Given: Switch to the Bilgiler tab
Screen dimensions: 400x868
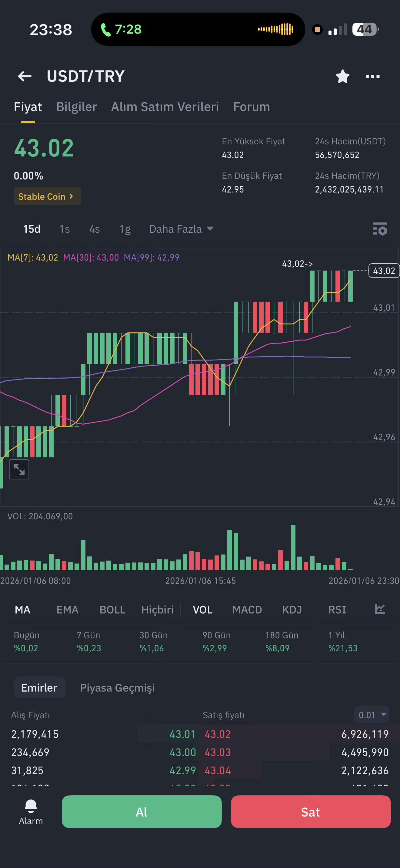Looking at the screenshot, I should pyautogui.click(x=77, y=107).
